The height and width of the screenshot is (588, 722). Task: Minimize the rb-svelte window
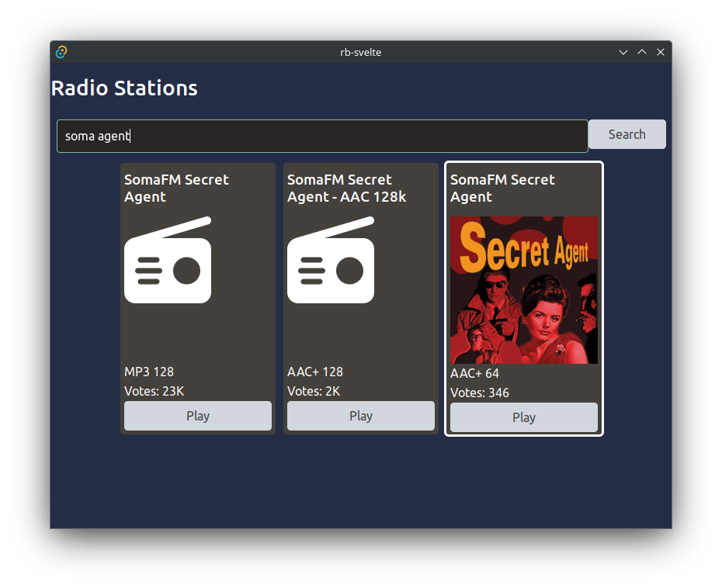pyautogui.click(x=623, y=52)
